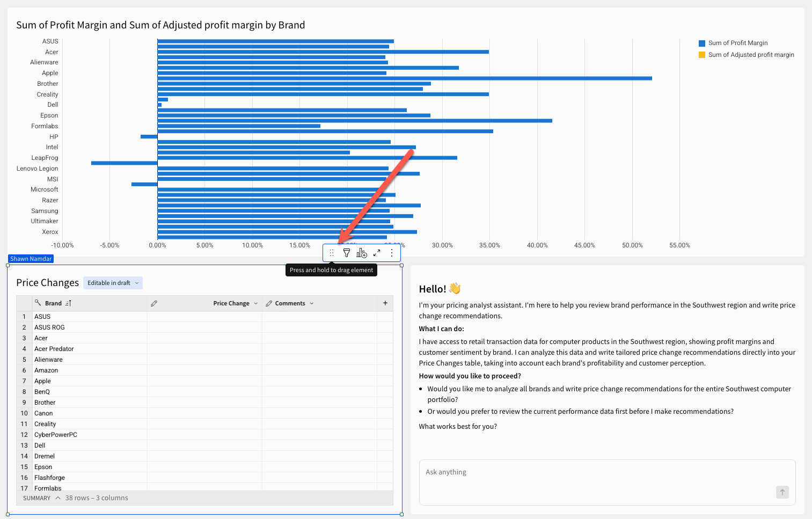The height and width of the screenshot is (519, 812).
Task: Click the Lenovo Legion label on chart axis
Action: click(37, 169)
